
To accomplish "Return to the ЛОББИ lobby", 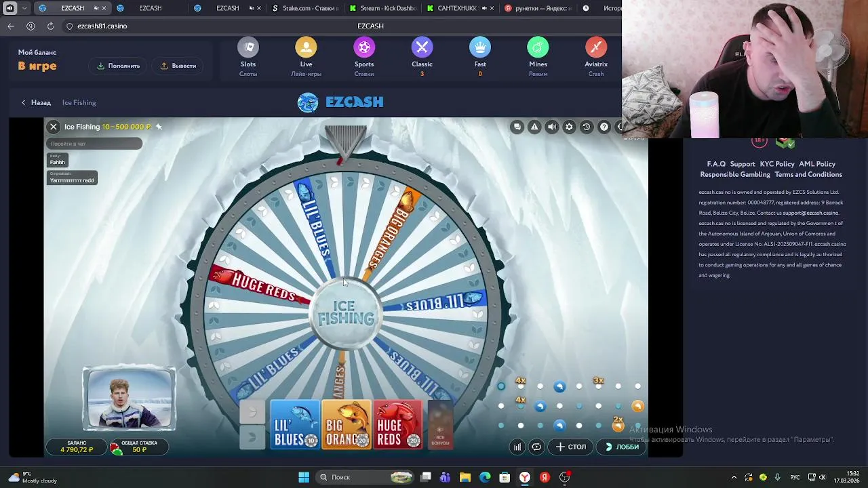I will (x=622, y=447).
